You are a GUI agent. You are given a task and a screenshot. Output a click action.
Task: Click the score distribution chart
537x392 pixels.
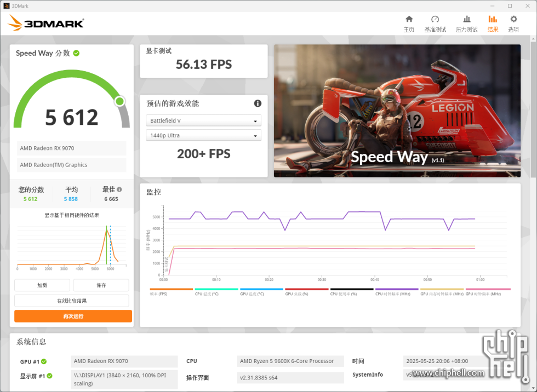point(72,247)
